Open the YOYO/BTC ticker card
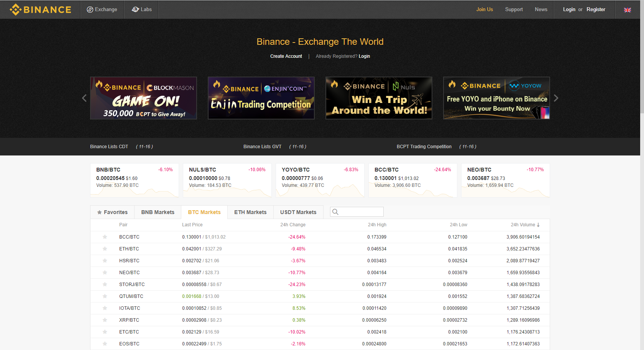The height and width of the screenshot is (350, 644). (x=320, y=180)
